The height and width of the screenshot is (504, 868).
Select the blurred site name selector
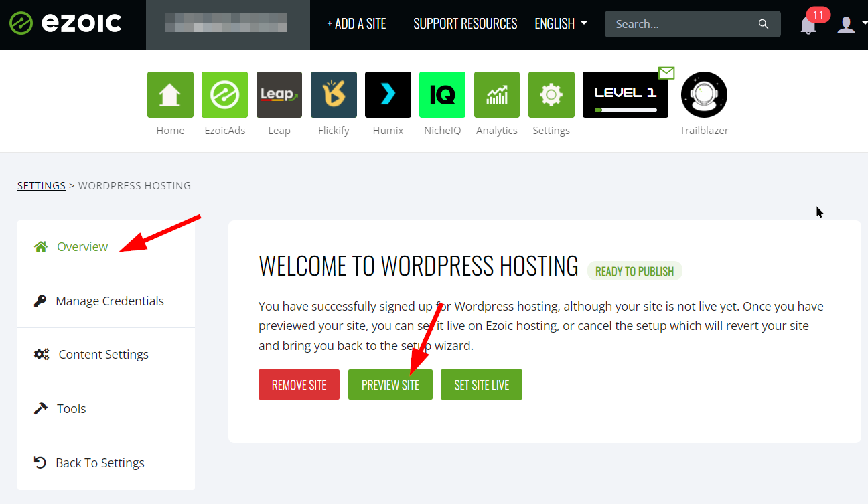[228, 24]
